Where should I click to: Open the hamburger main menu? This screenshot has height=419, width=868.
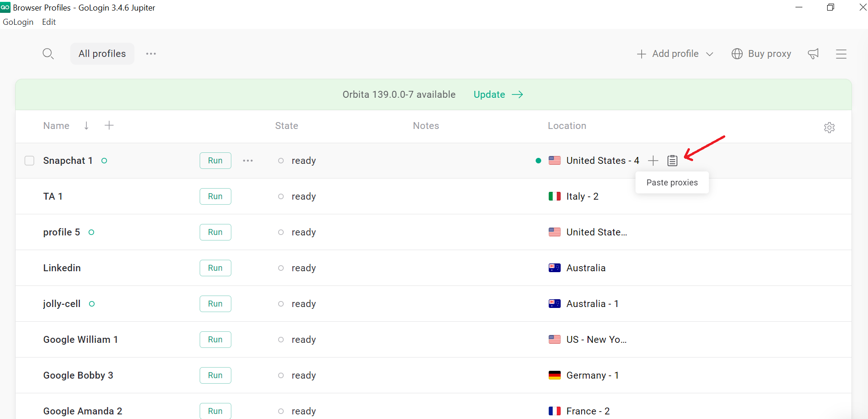point(841,54)
